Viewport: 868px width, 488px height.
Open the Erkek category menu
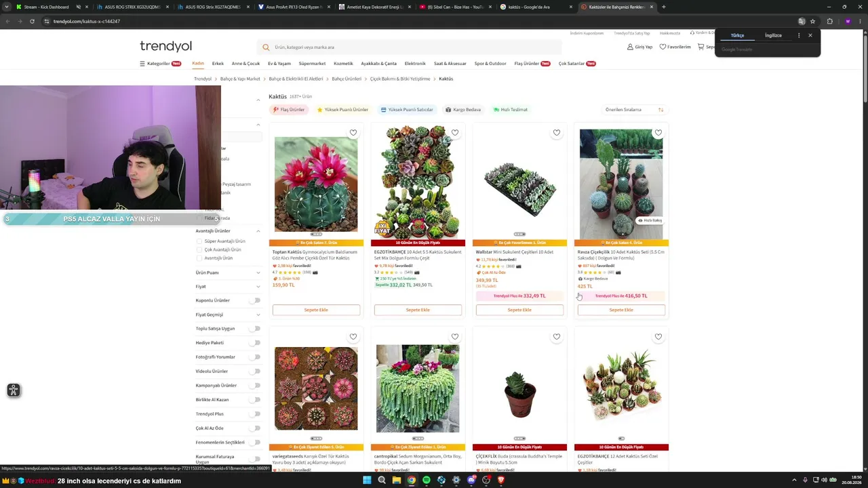click(x=218, y=64)
